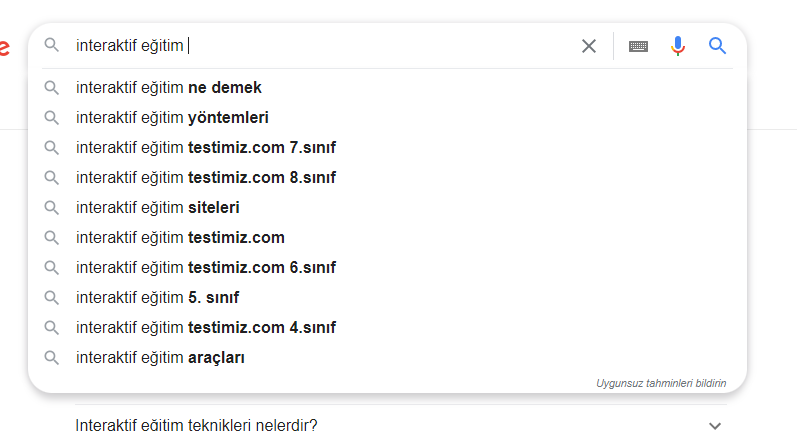Clear the search box with X icon
Screen dimensions: 797x431
tap(589, 46)
